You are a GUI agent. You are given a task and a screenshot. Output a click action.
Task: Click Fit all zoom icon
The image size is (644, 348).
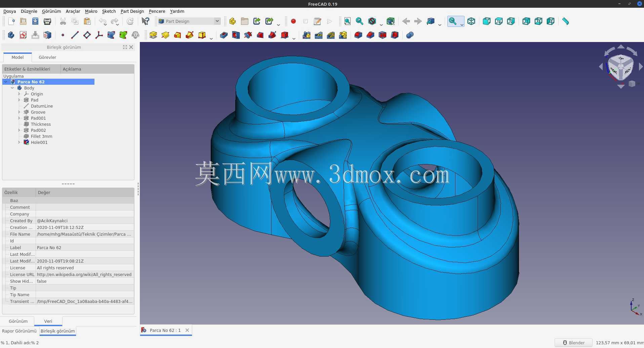click(347, 21)
